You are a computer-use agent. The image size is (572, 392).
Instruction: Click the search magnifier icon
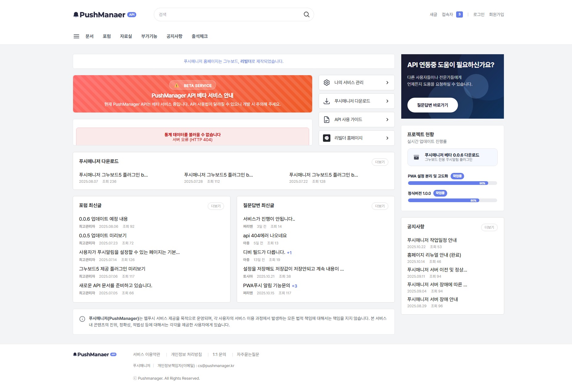point(306,14)
